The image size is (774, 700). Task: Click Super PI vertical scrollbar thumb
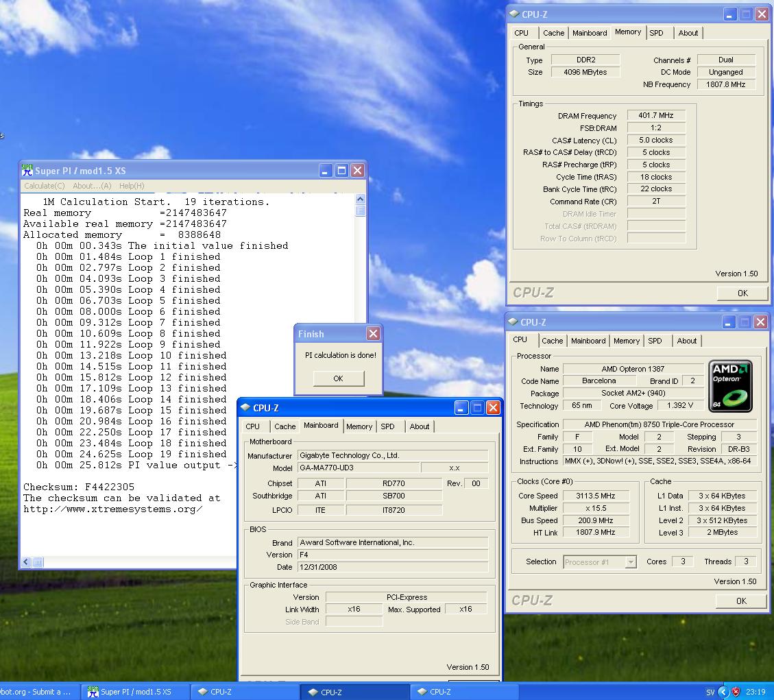(361, 210)
